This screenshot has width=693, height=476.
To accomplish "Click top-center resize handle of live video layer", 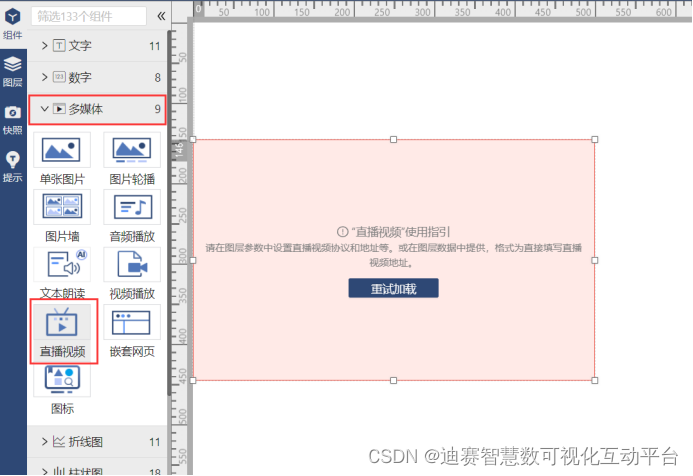I will pyautogui.click(x=393, y=140).
